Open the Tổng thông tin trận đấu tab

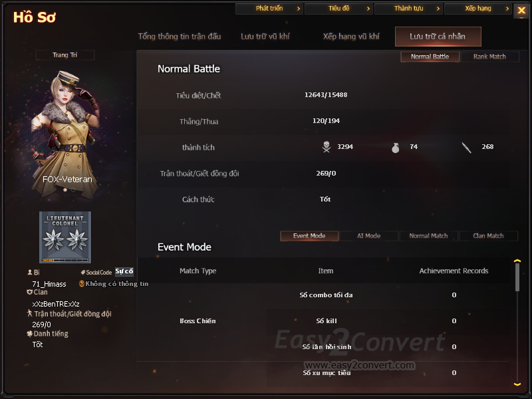click(180, 37)
